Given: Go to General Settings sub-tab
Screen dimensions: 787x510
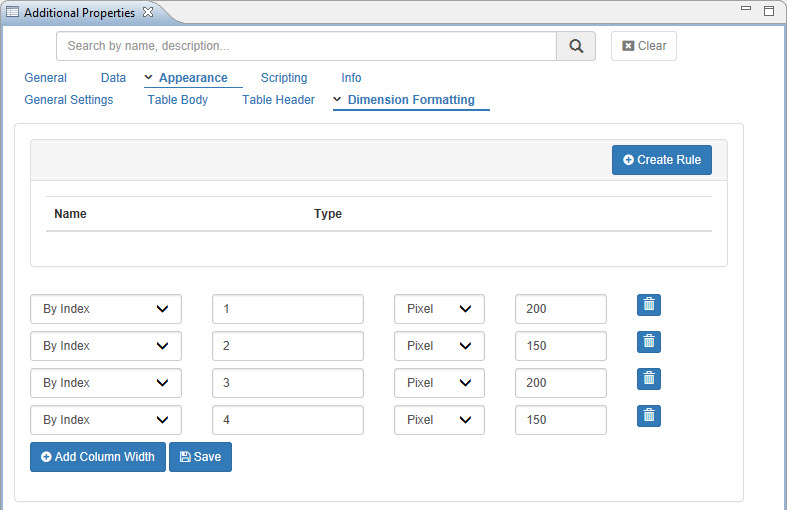Looking at the screenshot, I should tap(69, 100).
